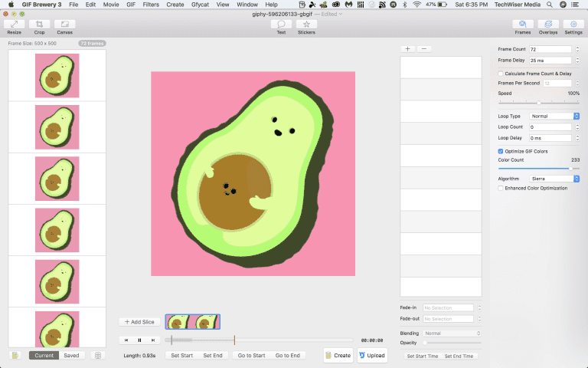
Task: Enable Enhanced Color Optimization
Action: click(x=501, y=188)
